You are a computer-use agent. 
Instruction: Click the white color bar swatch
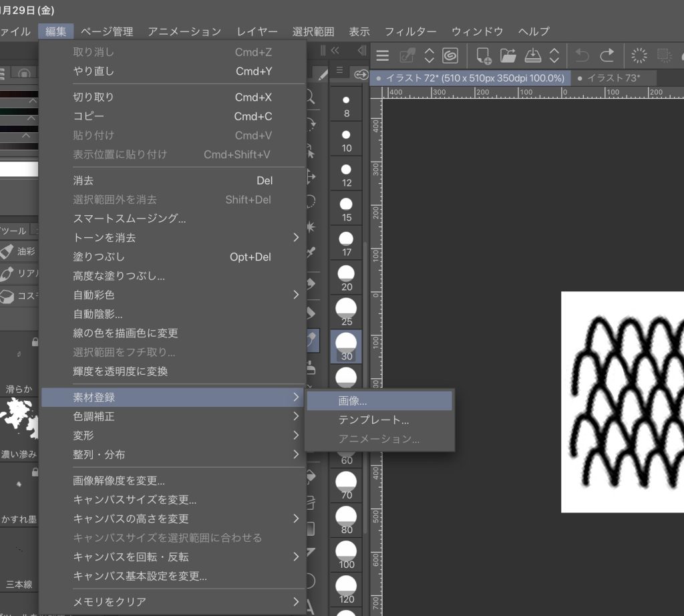click(x=19, y=169)
